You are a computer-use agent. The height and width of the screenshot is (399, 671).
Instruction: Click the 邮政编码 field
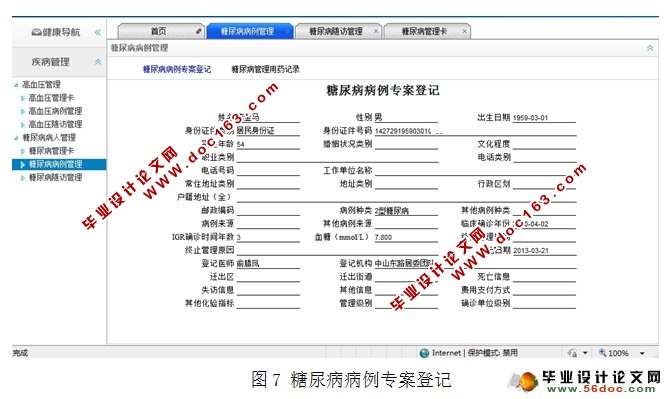pyautogui.click(x=268, y=210)
